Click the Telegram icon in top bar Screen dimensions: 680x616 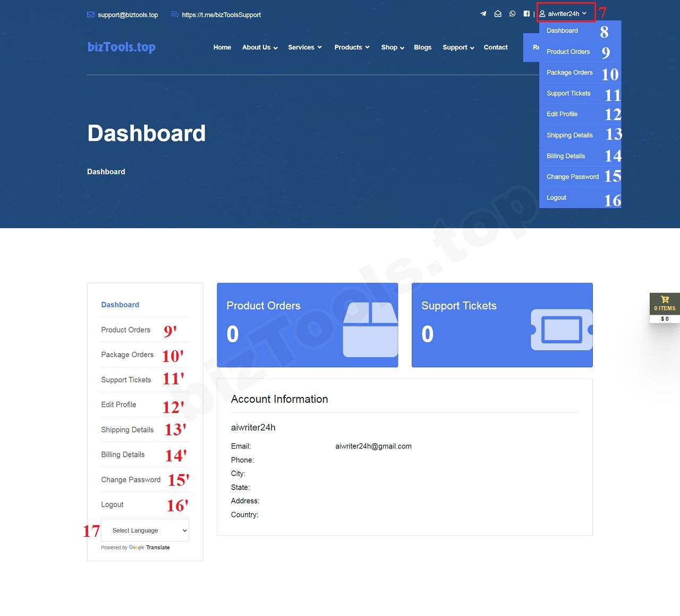click(483, 14)
